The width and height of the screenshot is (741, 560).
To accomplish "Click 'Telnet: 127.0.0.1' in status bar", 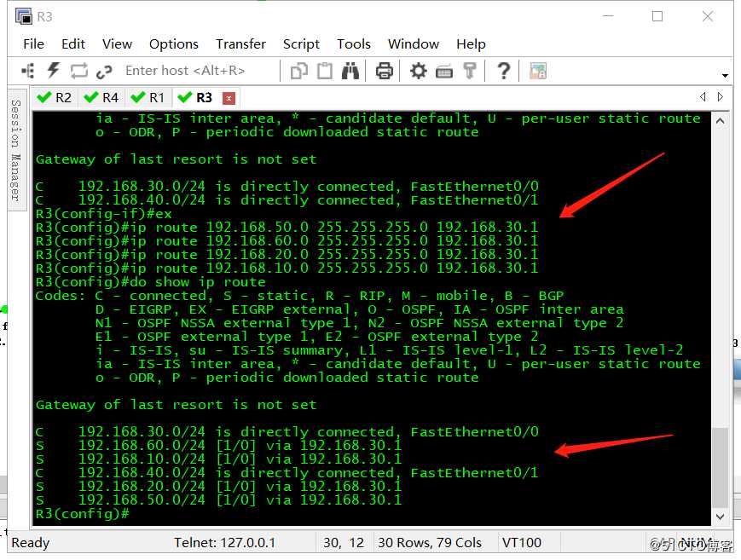I will click(224, 542).
